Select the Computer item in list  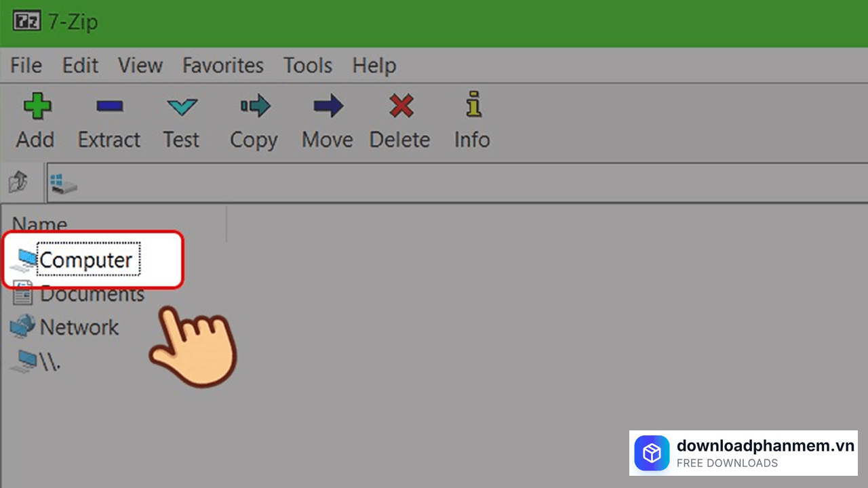click(85, 260)
